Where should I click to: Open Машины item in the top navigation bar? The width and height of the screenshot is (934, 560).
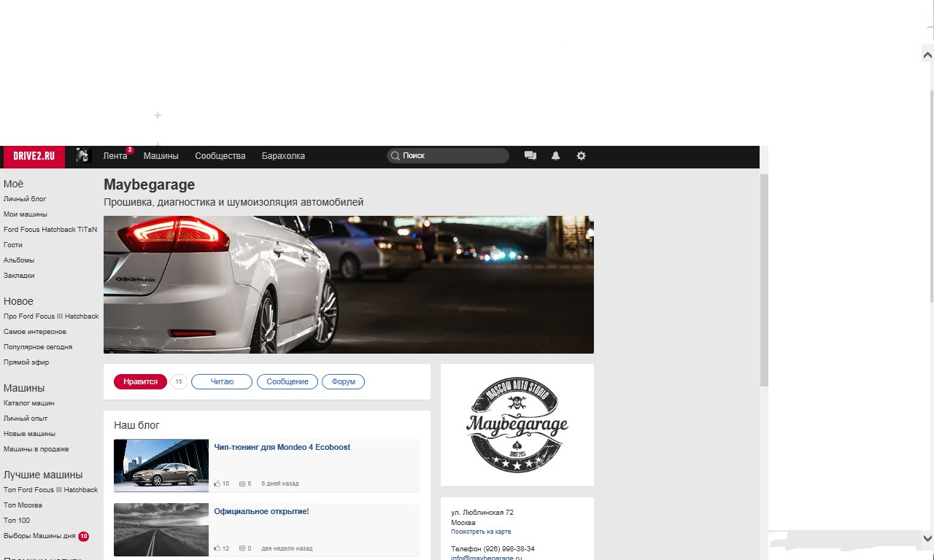161,156
